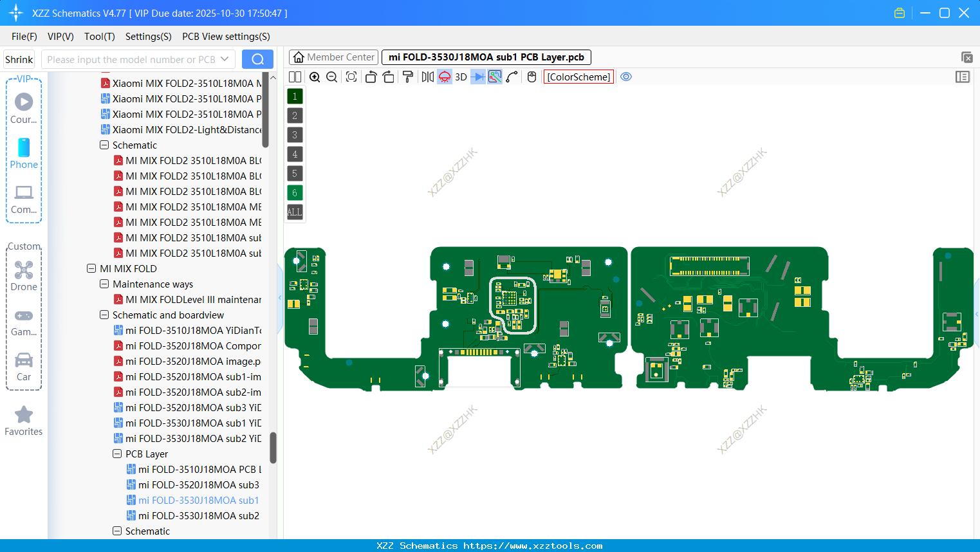This screenshot has height=552, width=980.
Task: Open the 3D view mode
Action: 460,77
